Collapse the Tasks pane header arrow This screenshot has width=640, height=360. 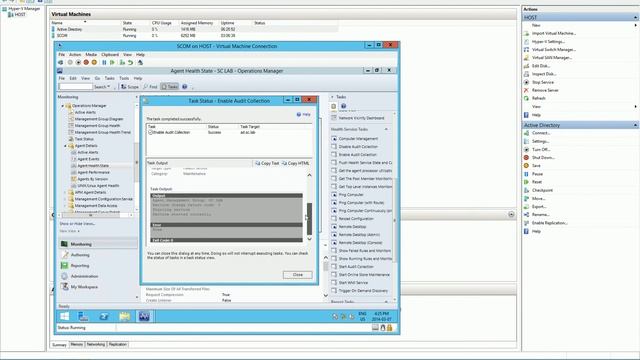click(332, 97)
